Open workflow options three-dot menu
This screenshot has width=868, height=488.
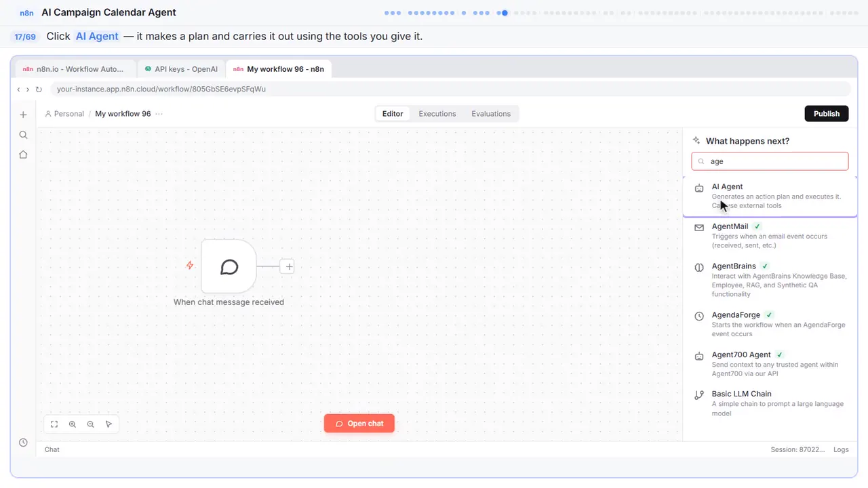pyautogui.click(x=159, y=114)
